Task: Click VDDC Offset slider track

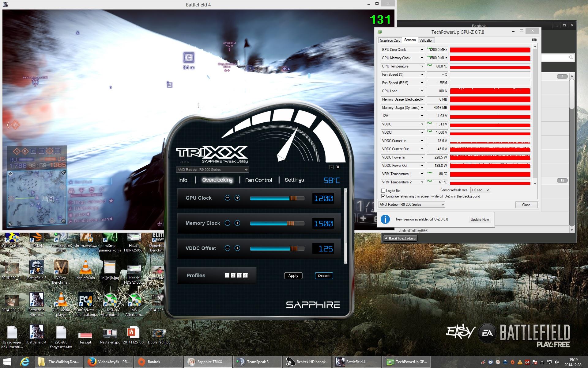Action: (277, 249)
